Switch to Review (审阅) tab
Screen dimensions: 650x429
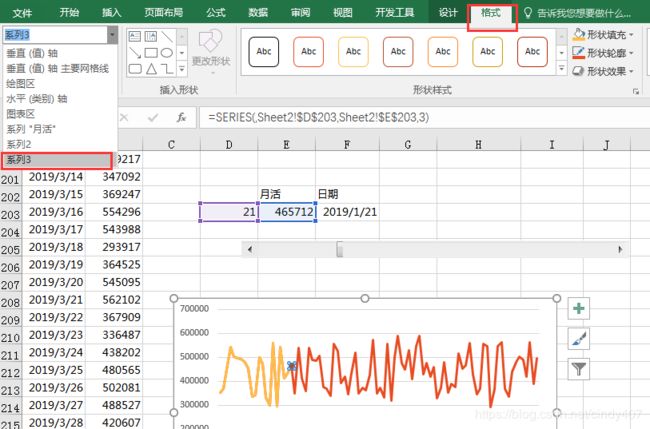(x=300, y=12)
